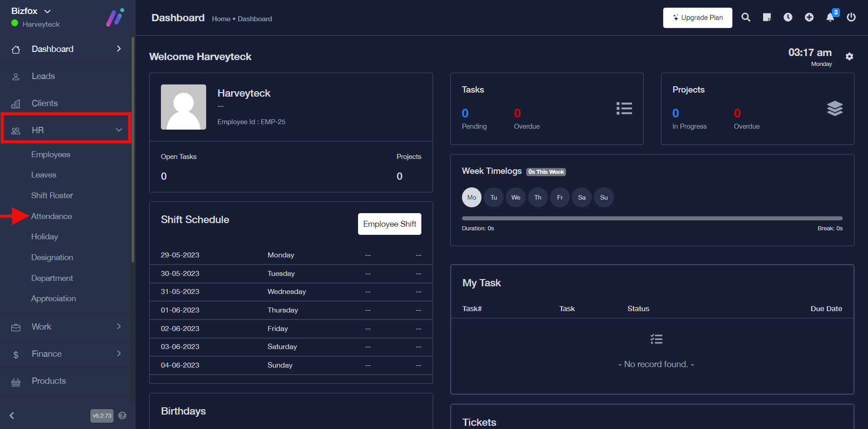Click the help question mark icon
This screenshot has width=868, height=429.
pos(122,415)
